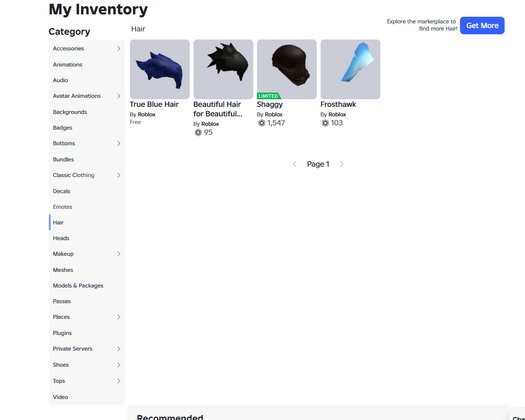Open the Accessories category label
525x420 pixels.
pyautogui.click(x=68, y=49)
